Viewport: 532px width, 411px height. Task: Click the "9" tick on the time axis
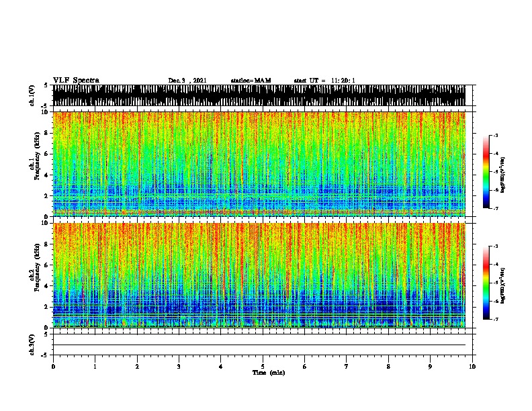[x=430, y=367]
